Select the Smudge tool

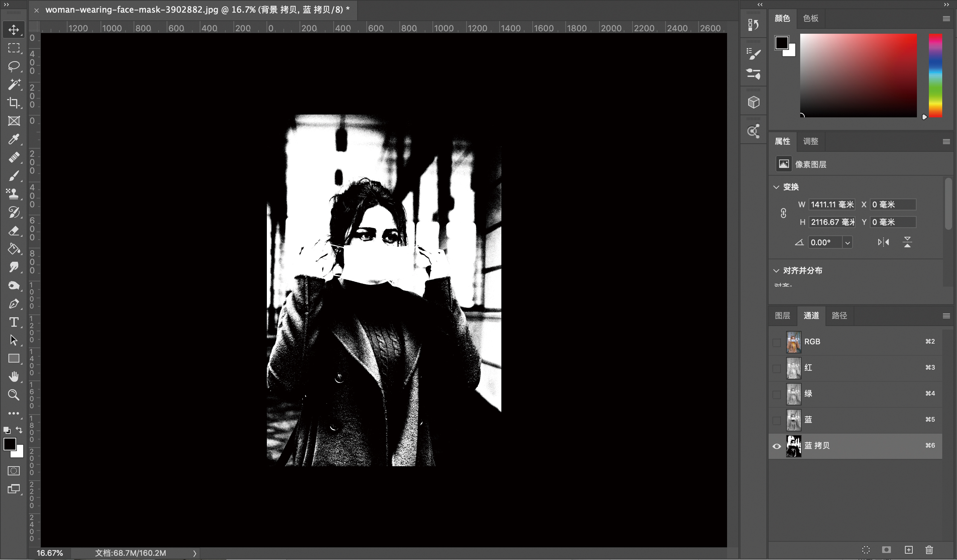tap(14, 267)
